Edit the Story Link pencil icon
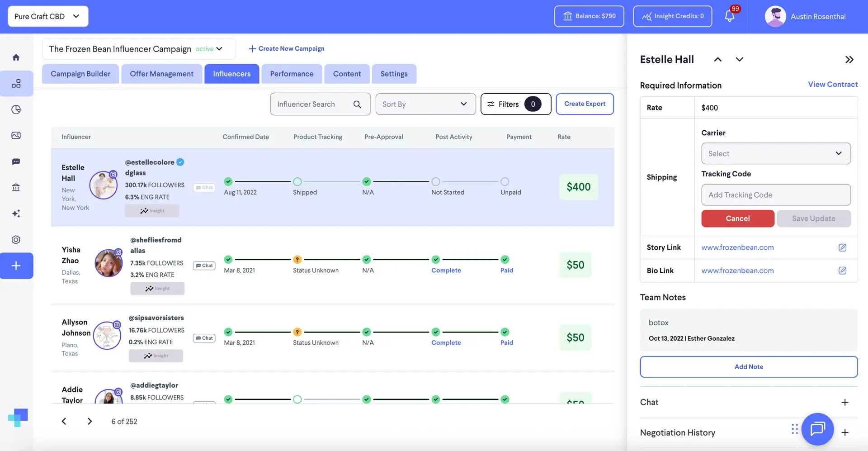Viewport: 868px width, 451px height. [842, 247]
